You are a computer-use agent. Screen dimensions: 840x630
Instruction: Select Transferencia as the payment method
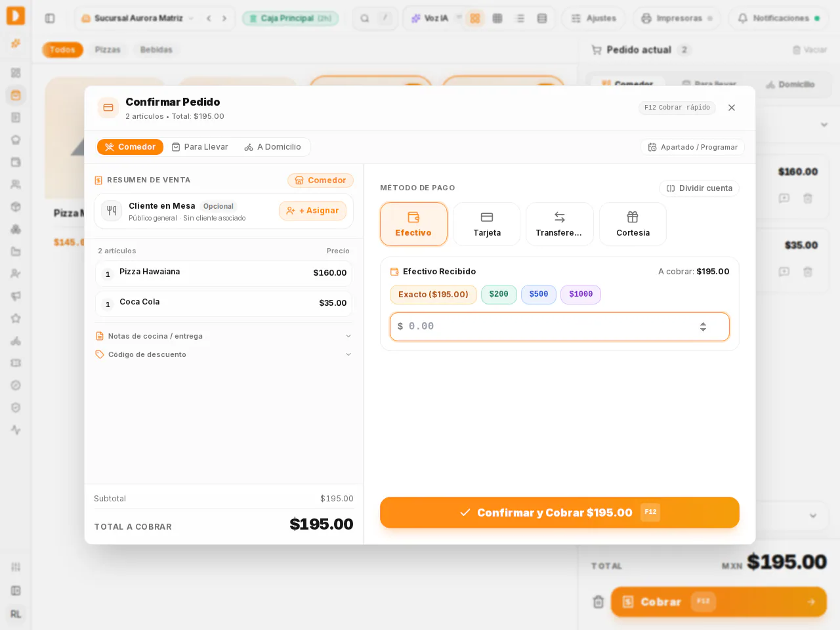point(560,224)
